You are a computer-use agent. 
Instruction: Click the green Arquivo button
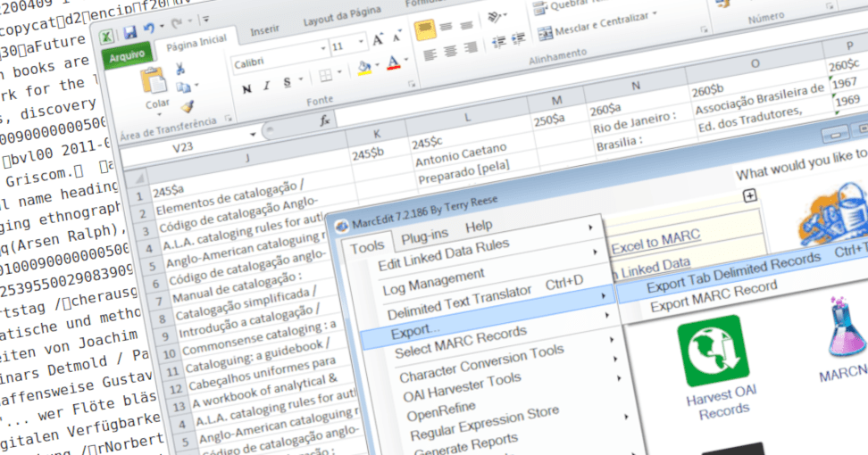(x=127, y=57)
